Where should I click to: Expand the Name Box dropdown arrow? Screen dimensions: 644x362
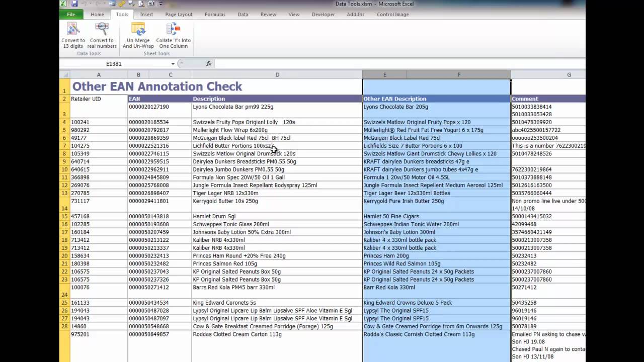(173, 64)
